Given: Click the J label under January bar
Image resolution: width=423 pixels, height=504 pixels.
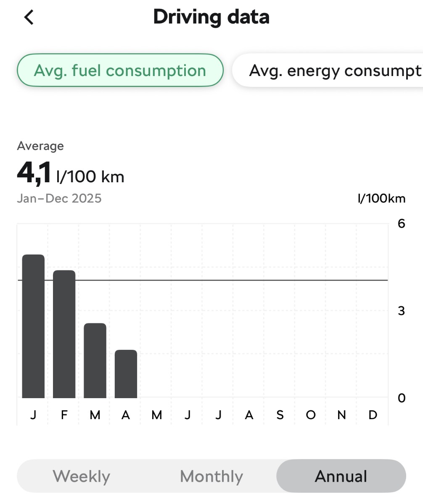Looking at the screenshot, I should coord(33,415).
